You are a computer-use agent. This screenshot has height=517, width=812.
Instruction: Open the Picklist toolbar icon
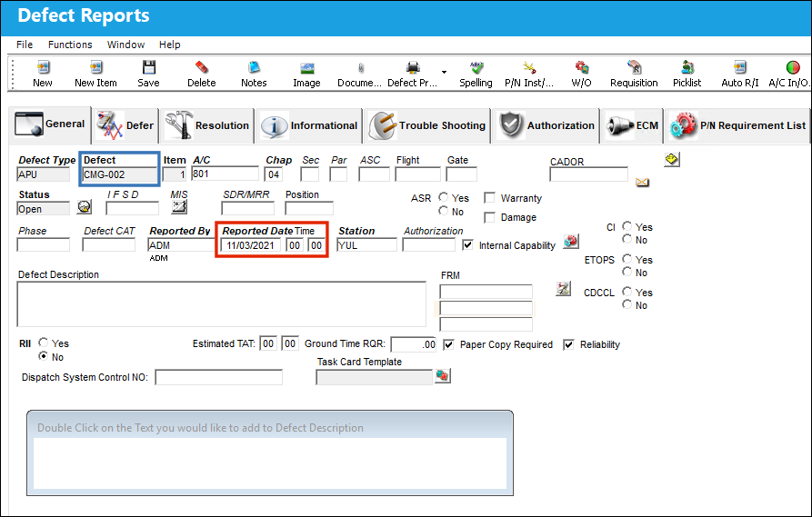coord(687,68)
